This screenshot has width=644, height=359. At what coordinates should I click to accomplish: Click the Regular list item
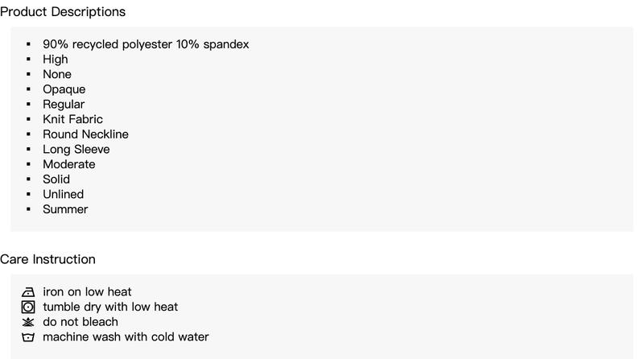[x=64, y=105]
